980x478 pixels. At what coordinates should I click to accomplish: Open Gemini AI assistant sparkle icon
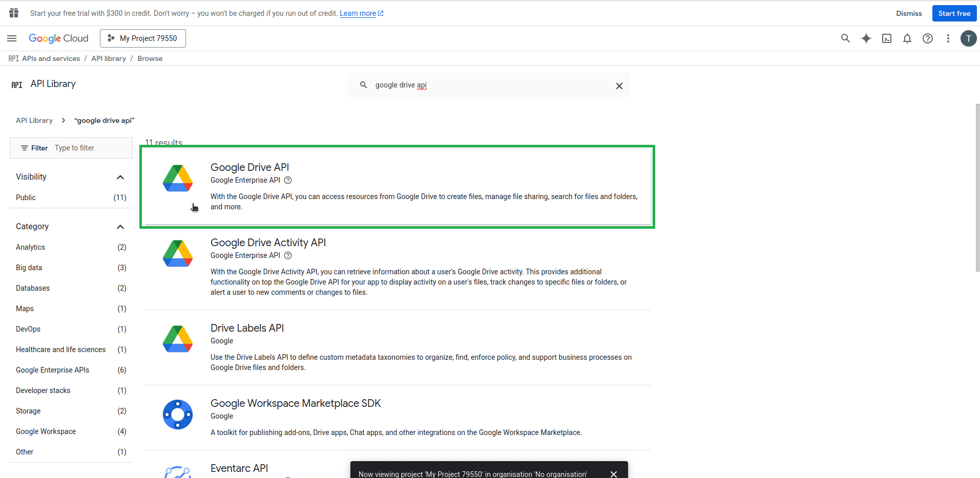(866, 38)
